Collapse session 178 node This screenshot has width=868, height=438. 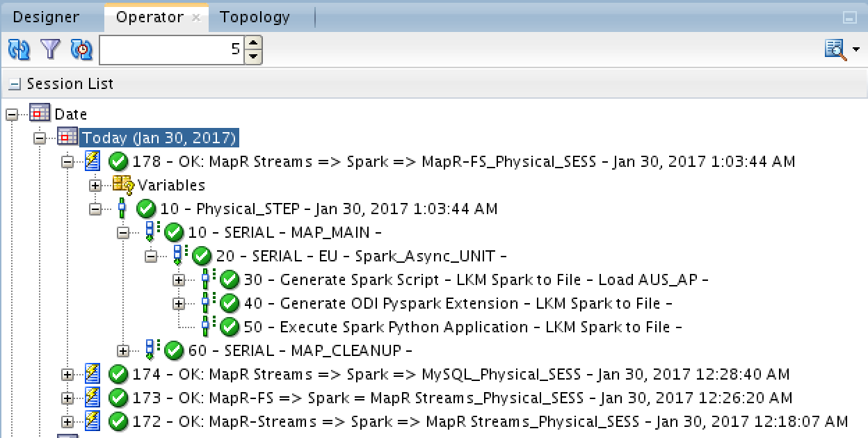(67, 161)
